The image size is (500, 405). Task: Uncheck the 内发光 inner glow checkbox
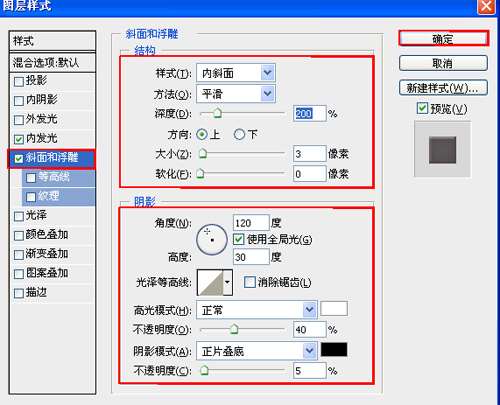[19, 139]
